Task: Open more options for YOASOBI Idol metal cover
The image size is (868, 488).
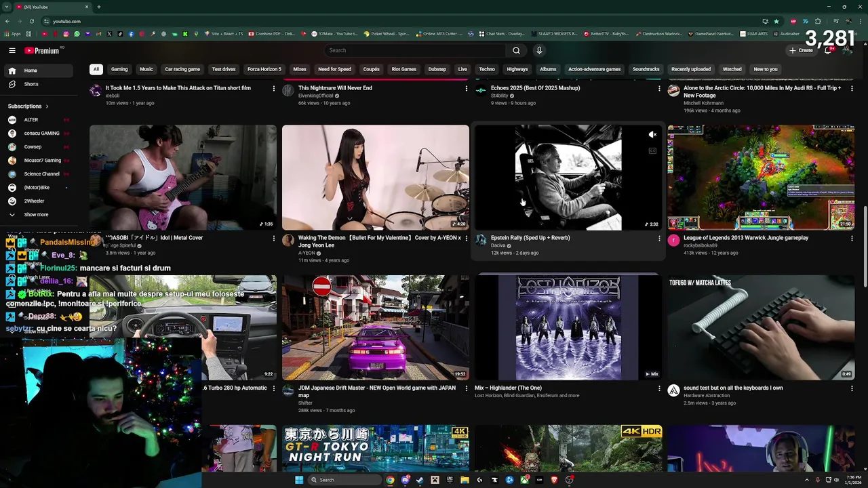Action: 273,238
